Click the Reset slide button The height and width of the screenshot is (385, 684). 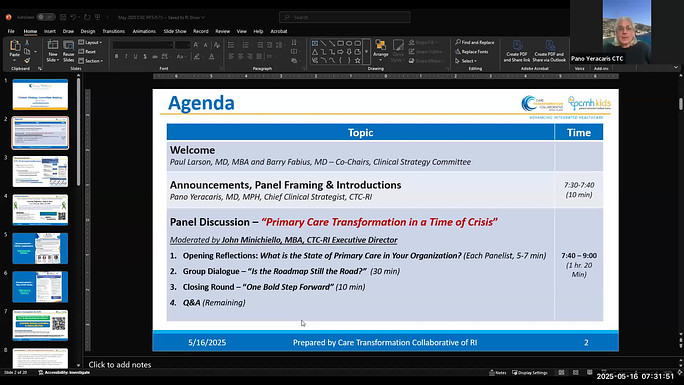click(88, 51)
